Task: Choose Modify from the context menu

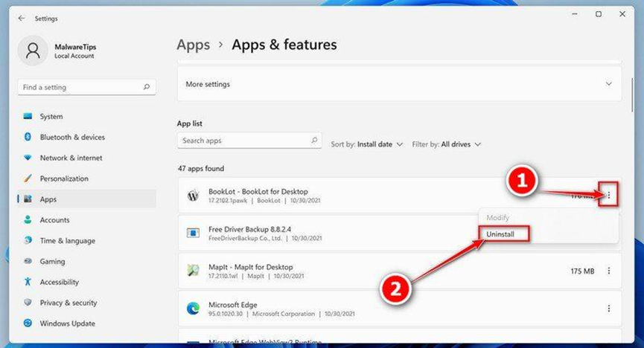Action: pyautogui.click(x=498, y=217)
